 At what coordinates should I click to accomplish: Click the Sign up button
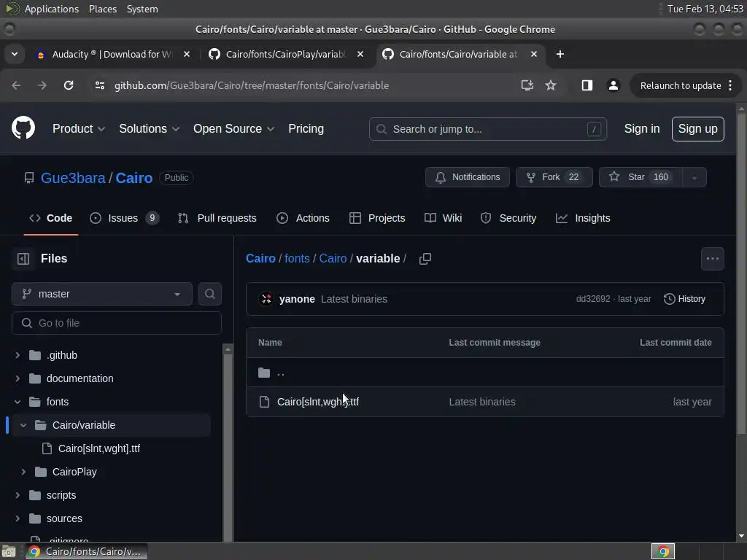698,128
